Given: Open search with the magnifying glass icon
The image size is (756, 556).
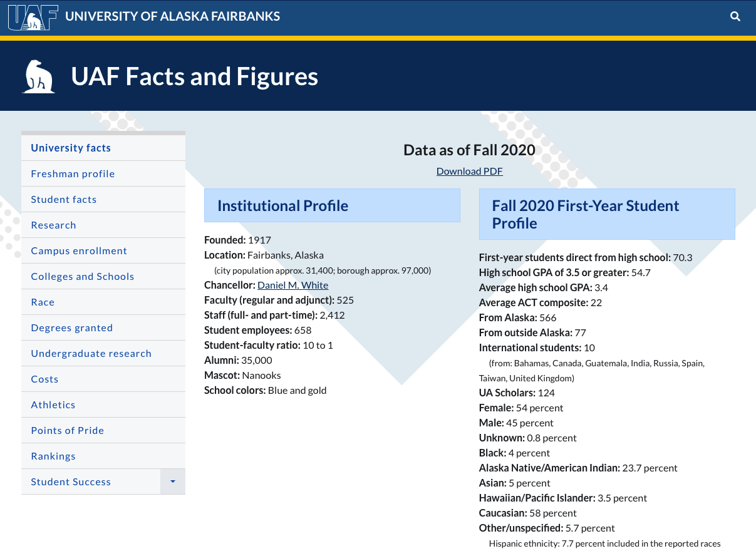Looking at the screenshot, I should click(x=735, y=17).
